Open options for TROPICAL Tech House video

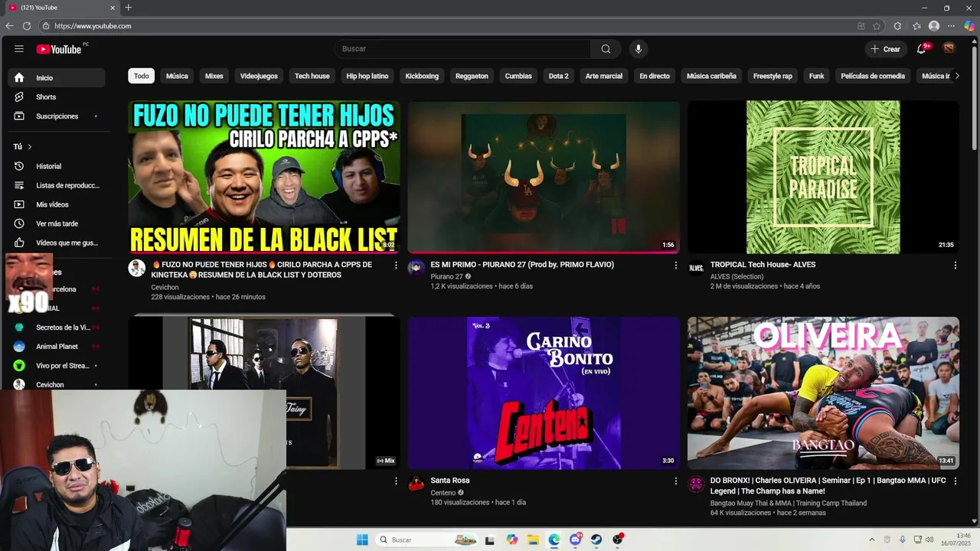coord(955,265)
